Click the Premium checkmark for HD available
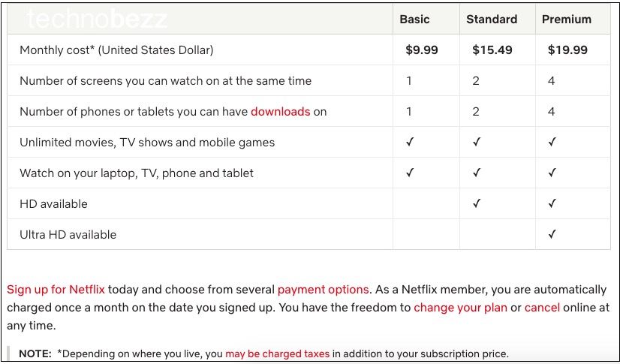 [x=552, y=203]
